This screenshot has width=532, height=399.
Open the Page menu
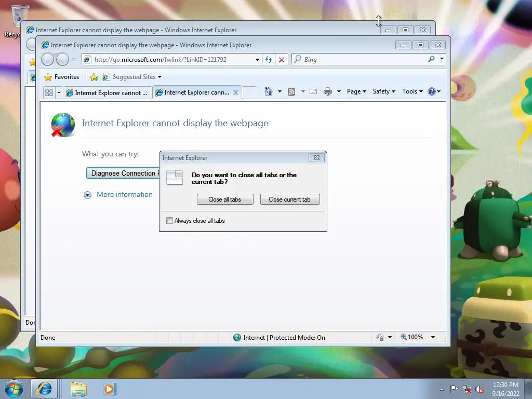(356, 91)
